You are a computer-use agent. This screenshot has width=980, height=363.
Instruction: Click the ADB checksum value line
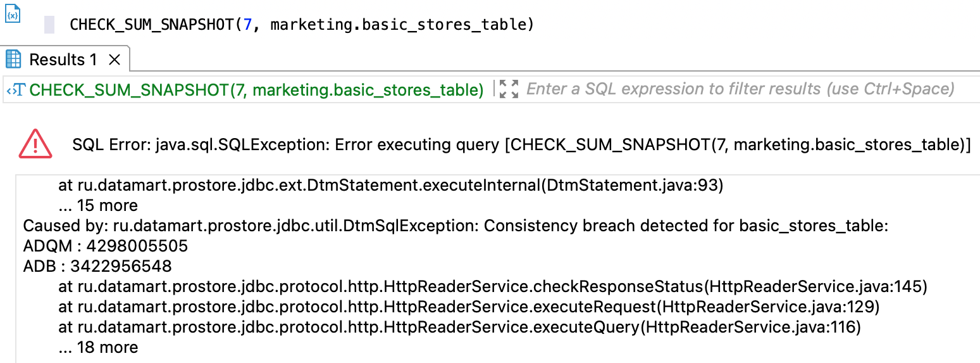coord(97,266)
